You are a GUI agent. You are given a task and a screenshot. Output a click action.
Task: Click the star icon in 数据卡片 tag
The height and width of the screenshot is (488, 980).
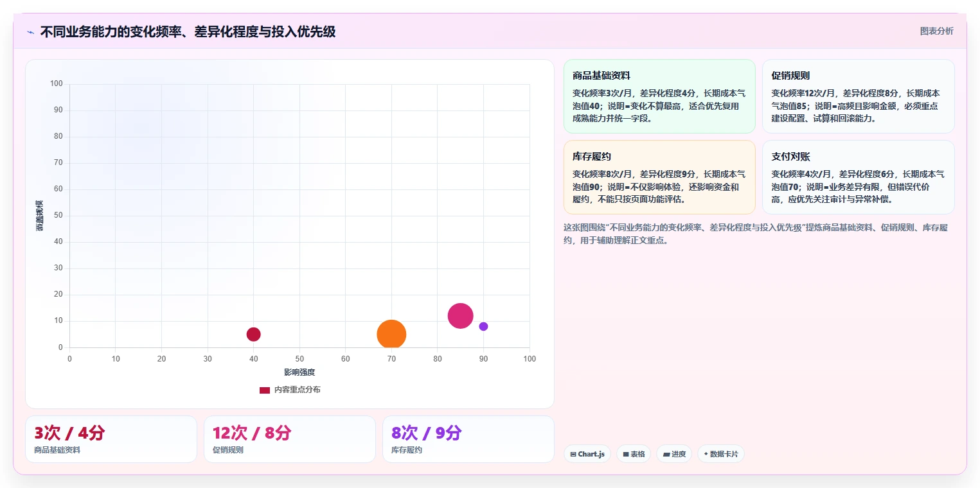pos(706,454)
